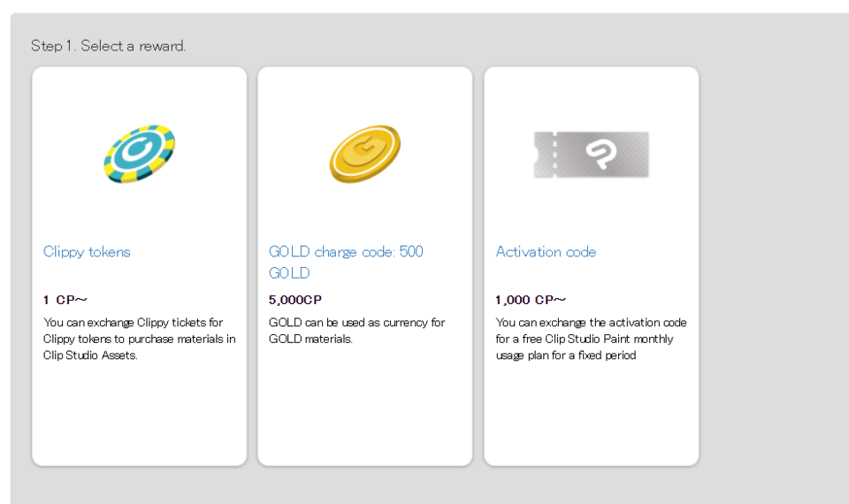Click the GOLD materials currency description
Viewport: 849px width, 504px height.
(356, 331)
